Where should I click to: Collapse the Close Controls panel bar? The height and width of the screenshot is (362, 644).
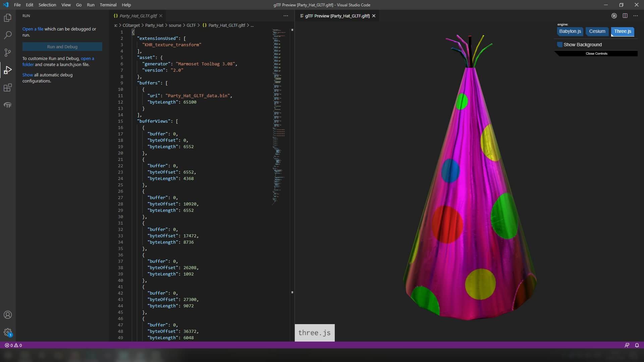[596, 54]
